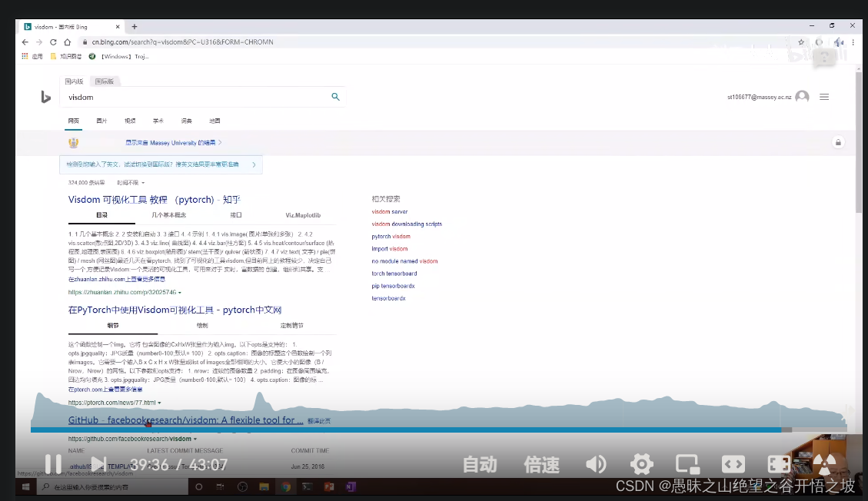868x501 pixels.
Task: Select the 绘制 tab in pytorch result
Action: click(203, 326)
